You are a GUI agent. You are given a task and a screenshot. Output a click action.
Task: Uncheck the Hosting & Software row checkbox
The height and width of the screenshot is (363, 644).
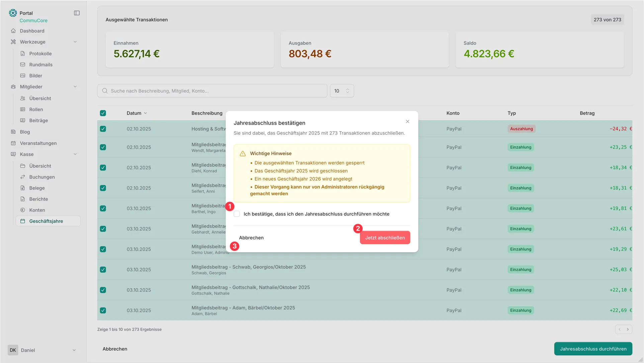coord(103,129)
